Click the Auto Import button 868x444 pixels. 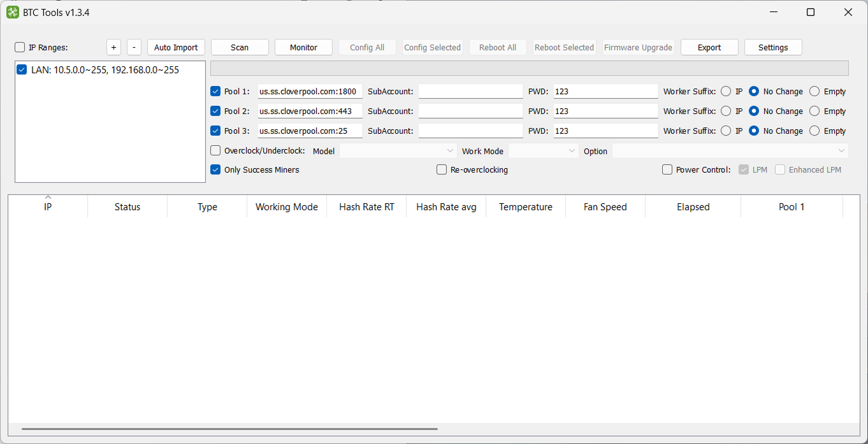(x=176, y=47)
